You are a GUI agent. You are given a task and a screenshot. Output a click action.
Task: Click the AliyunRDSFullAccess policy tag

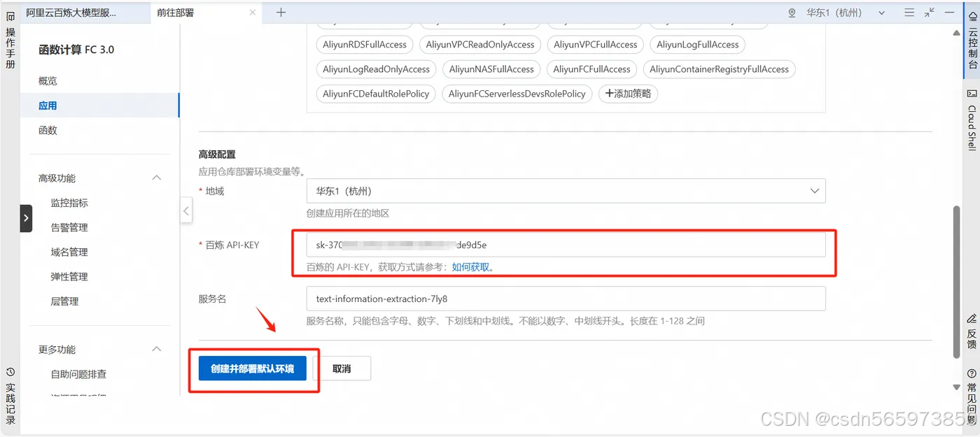[365, 45]
